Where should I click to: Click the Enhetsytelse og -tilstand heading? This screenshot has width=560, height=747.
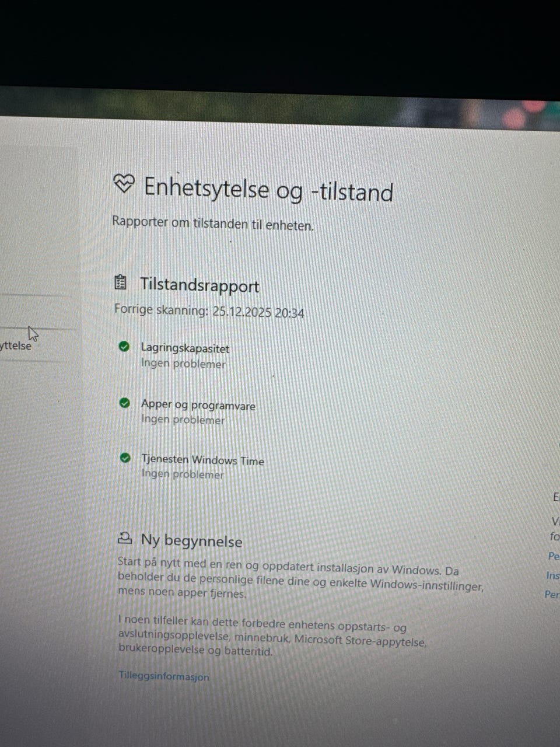click(x=268, y=189)
